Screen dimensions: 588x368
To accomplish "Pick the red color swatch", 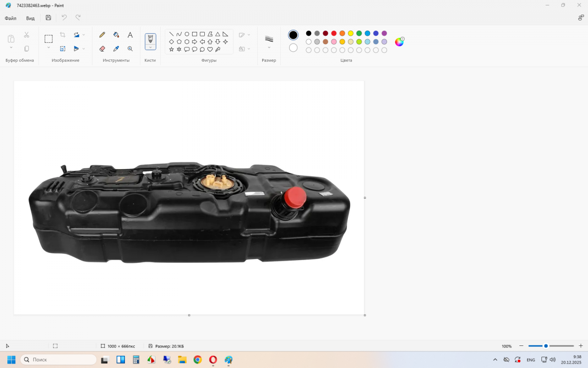I will tap(334, 33).
